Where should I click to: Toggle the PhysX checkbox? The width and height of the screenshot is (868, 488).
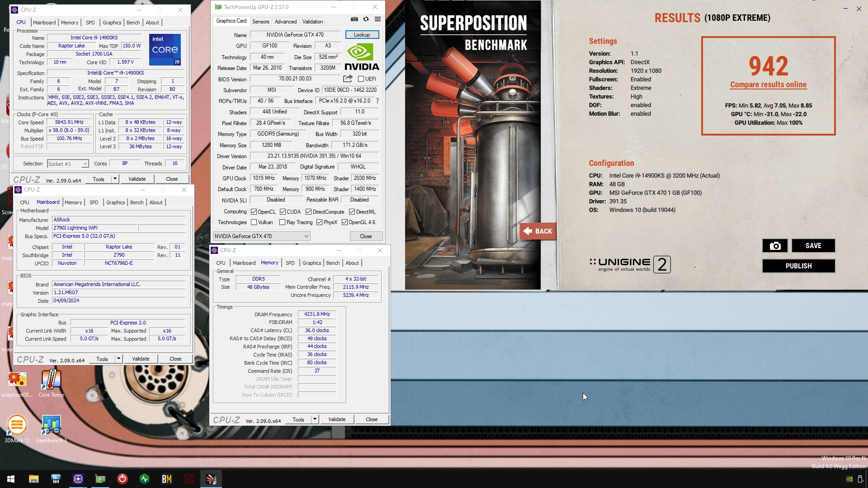tap(319, 222)
